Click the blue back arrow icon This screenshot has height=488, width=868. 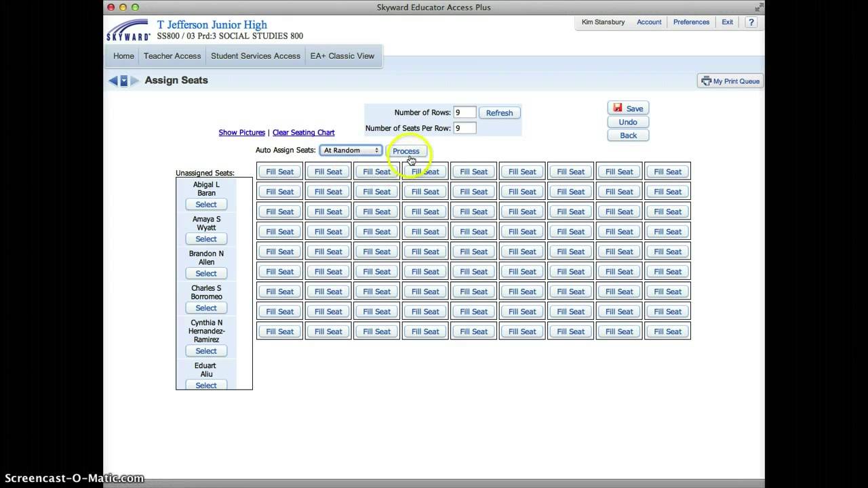click(113, 81)
